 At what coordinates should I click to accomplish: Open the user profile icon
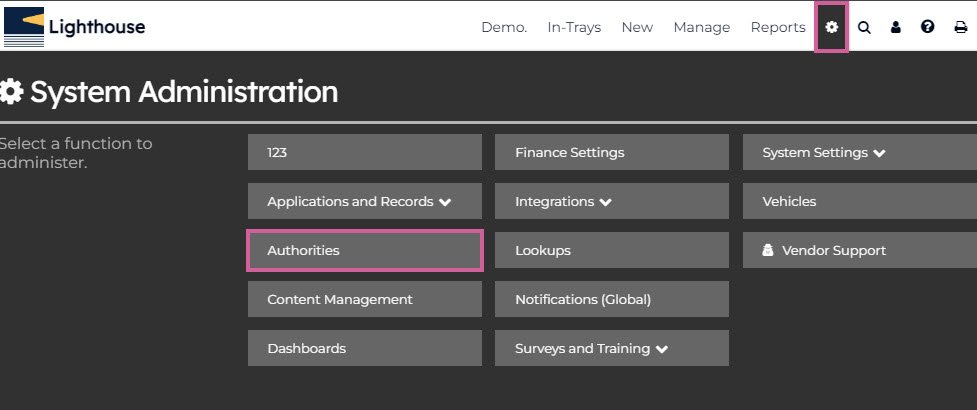(896, 27)
